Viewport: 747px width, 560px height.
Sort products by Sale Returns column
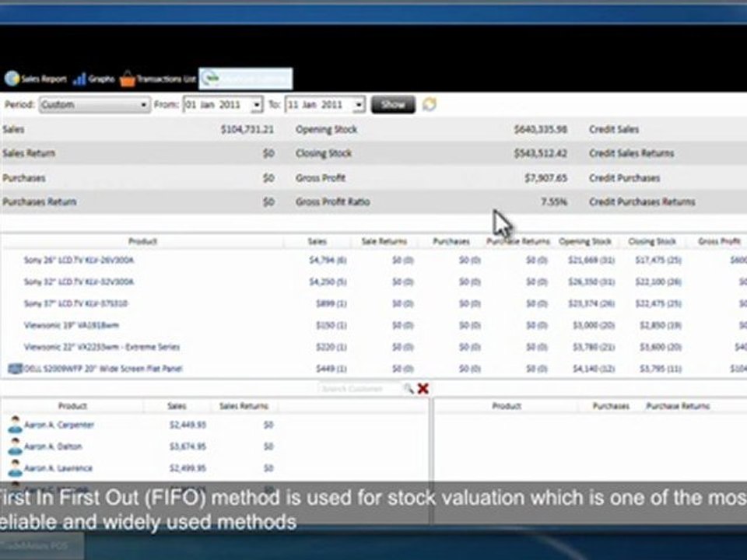(384, 241)
